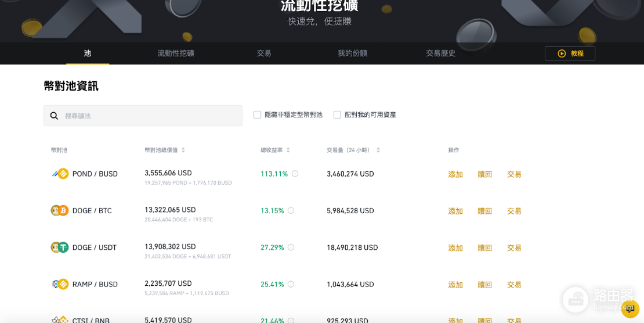Open the 池 tab
Screen dimensions: 644x323
[x=88, y=53]
